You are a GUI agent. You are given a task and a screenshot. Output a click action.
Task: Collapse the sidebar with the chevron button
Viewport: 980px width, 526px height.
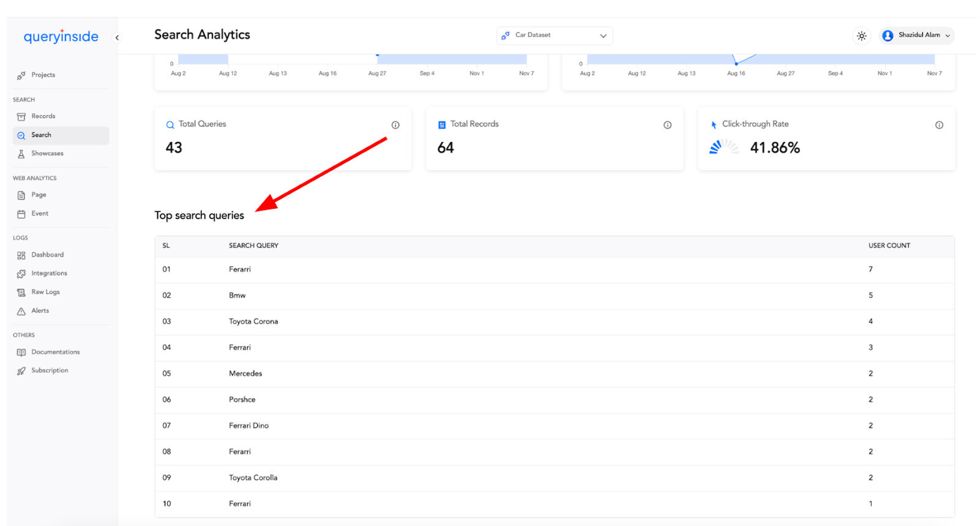pyautogui.click(x=117, y=38)
